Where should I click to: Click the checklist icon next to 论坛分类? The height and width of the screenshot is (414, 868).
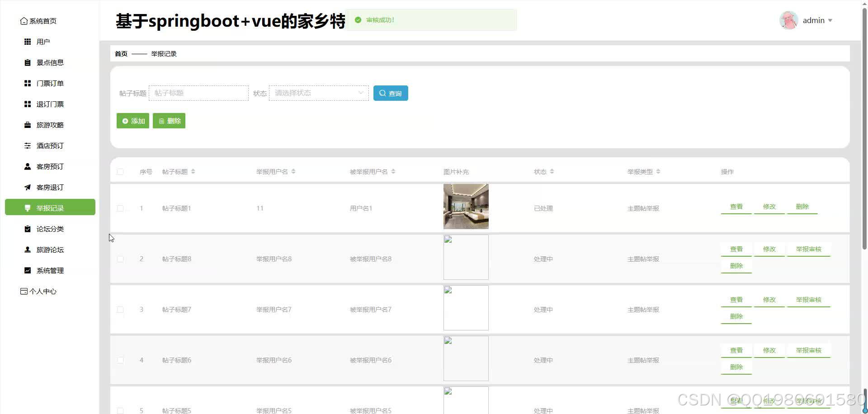point(28,229)
